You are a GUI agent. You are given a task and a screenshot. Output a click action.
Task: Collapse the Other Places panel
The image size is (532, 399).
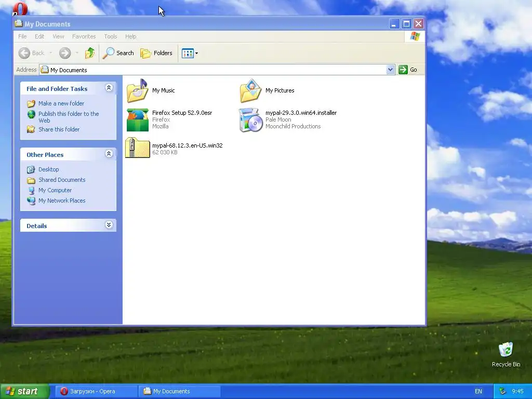coord(109,154)
